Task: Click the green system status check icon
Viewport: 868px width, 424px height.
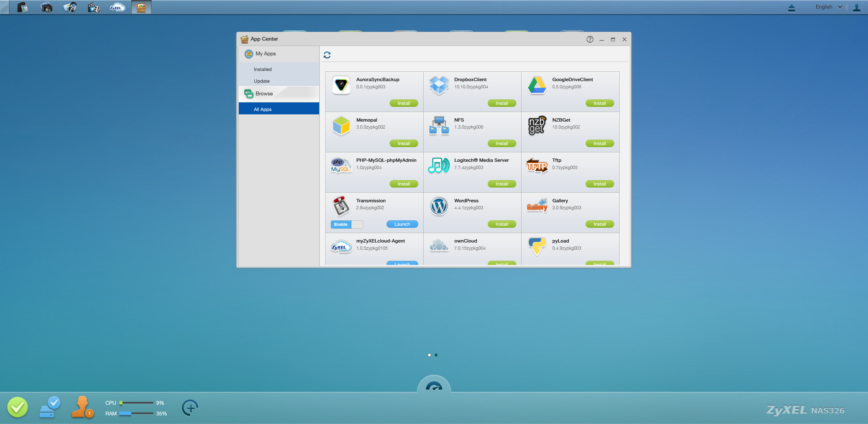Action: (x=18, y=407)
